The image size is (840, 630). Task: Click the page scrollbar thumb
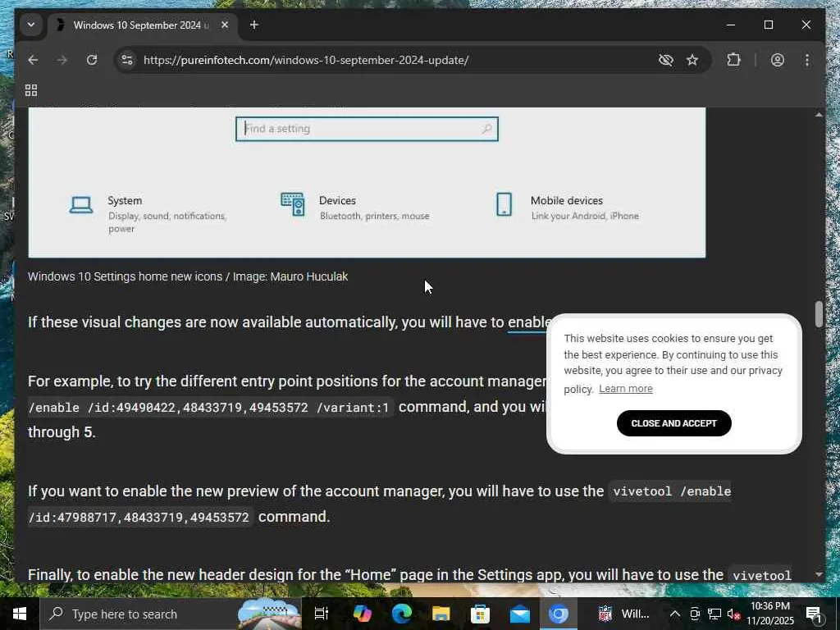819,314
